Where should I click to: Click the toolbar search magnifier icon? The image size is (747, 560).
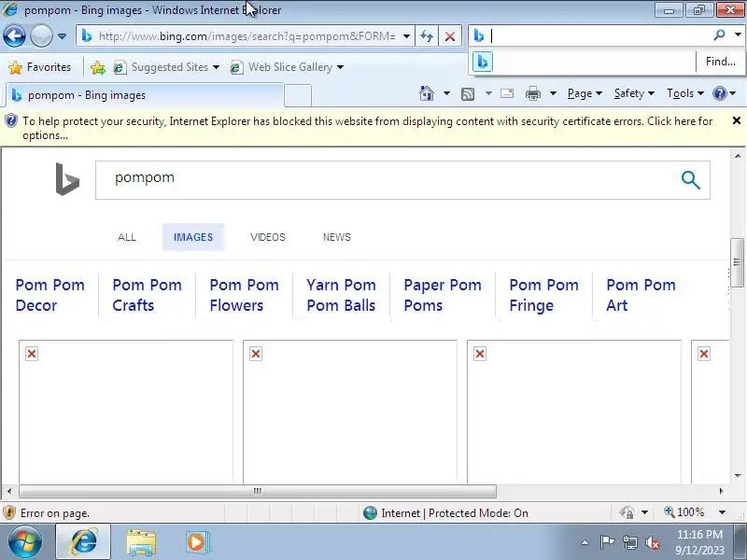[x=719, y=35]
